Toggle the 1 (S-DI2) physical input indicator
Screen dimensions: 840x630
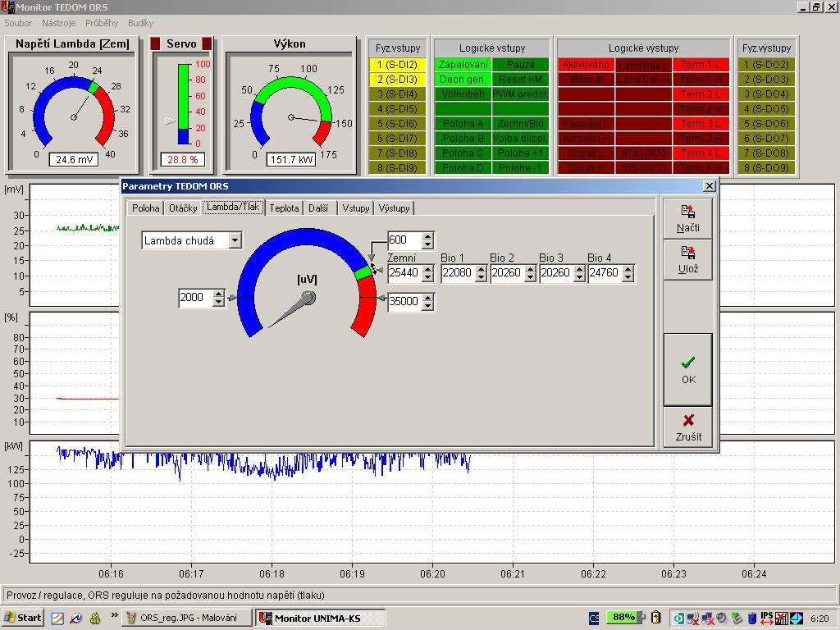397,65
